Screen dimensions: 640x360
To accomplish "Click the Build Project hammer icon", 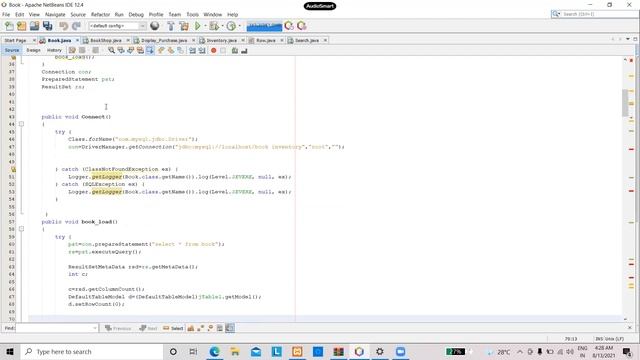I will coord(171,26).
